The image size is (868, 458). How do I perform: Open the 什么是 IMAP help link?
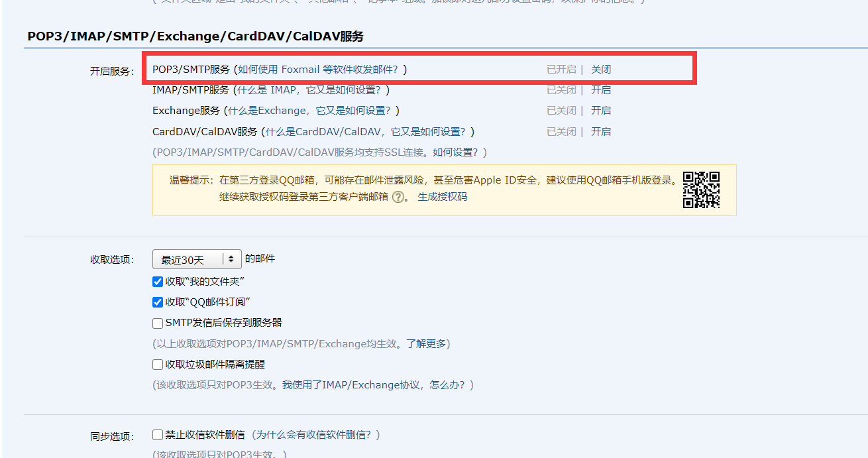(x=309, y=90)
